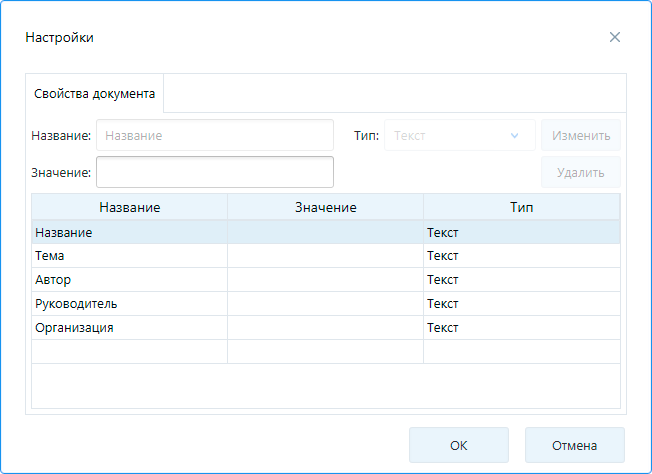The width and height of the screenshot is (652, 474).
Task: Select the Автор property row
Action: (x=129, y=280)
